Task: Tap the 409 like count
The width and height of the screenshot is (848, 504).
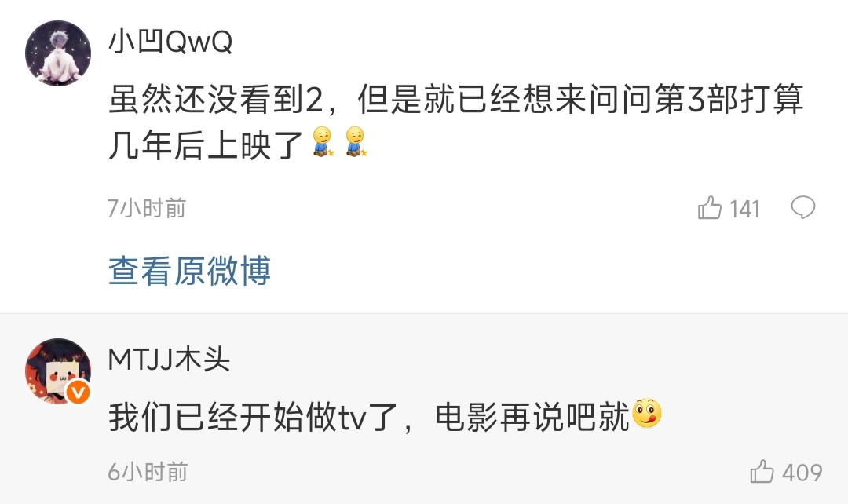Action: 802,472
